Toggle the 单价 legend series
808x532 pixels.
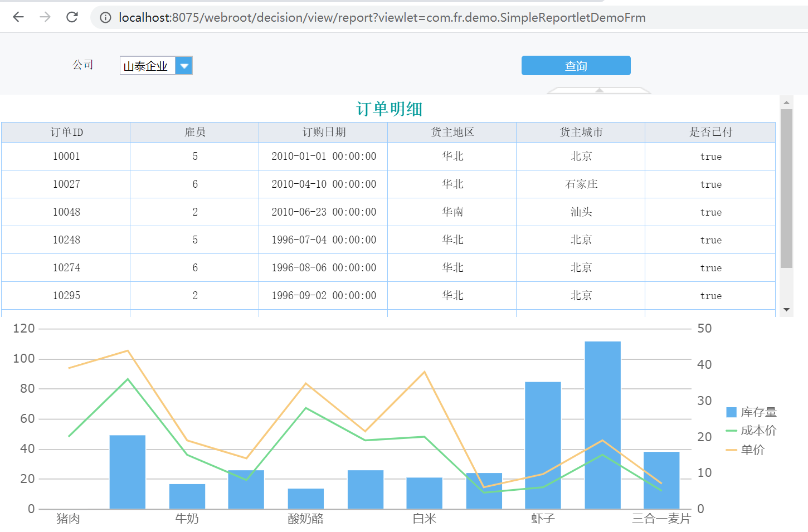click(746, 450)
